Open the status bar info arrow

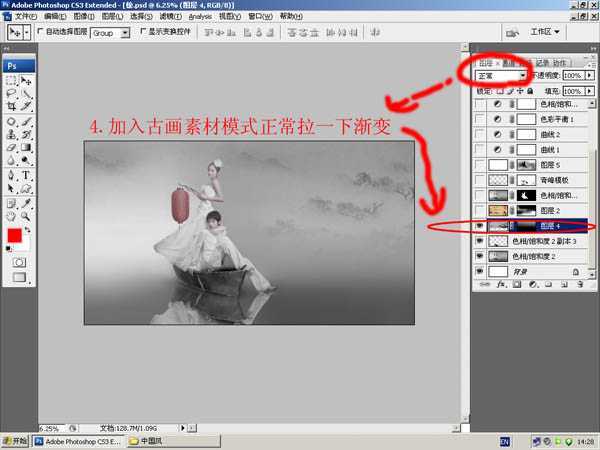[183, 428]
